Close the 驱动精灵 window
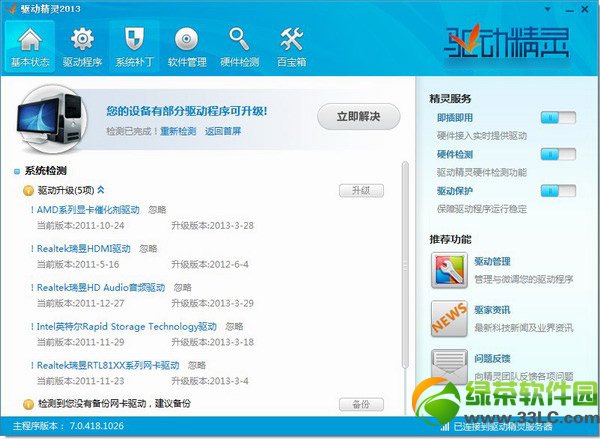This screenshot has height=439, width=600. pos(585,9)
